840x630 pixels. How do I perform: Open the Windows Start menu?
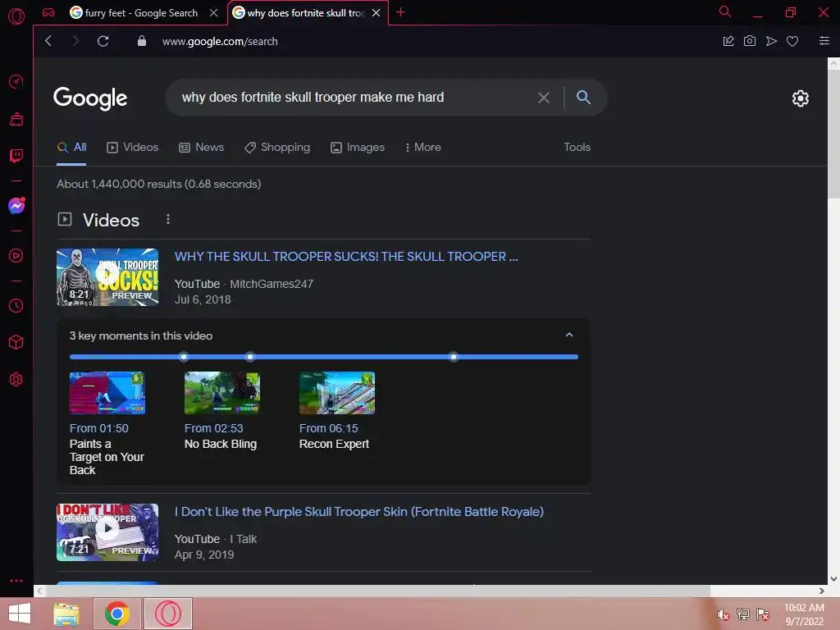[20, 614]
